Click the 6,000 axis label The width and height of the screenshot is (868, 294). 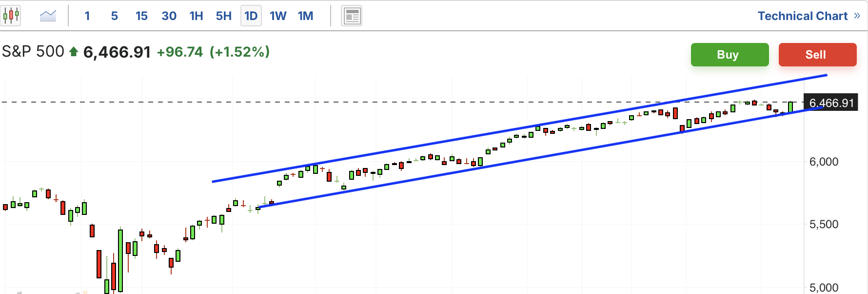pos(824,162)
